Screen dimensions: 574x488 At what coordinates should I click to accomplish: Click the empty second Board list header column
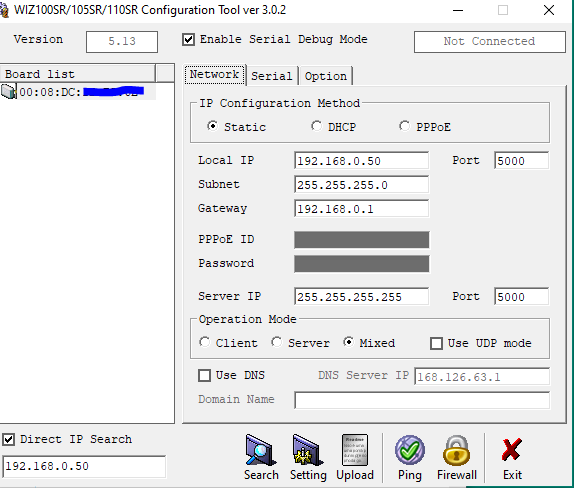coord(165,73)
